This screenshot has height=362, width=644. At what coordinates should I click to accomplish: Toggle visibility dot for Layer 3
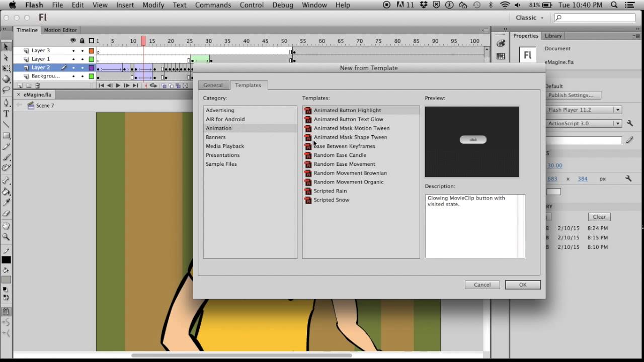click(x=73, y=51)
